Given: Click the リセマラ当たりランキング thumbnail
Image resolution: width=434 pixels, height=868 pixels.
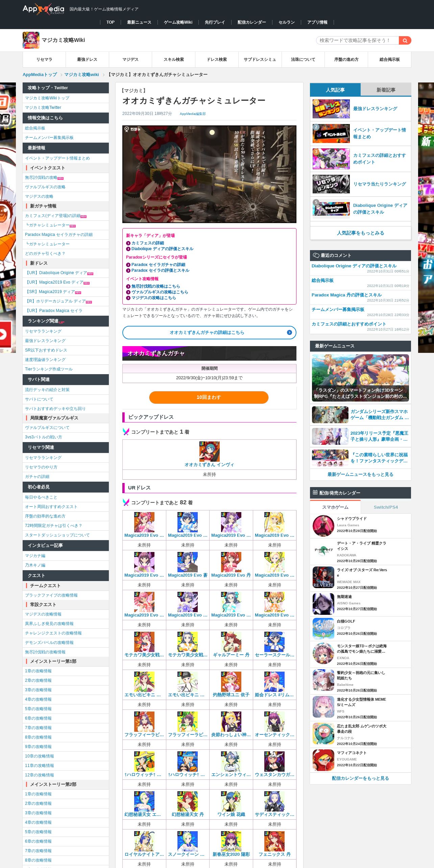Looking at the screenshot, I should click(x=331, y=184).
